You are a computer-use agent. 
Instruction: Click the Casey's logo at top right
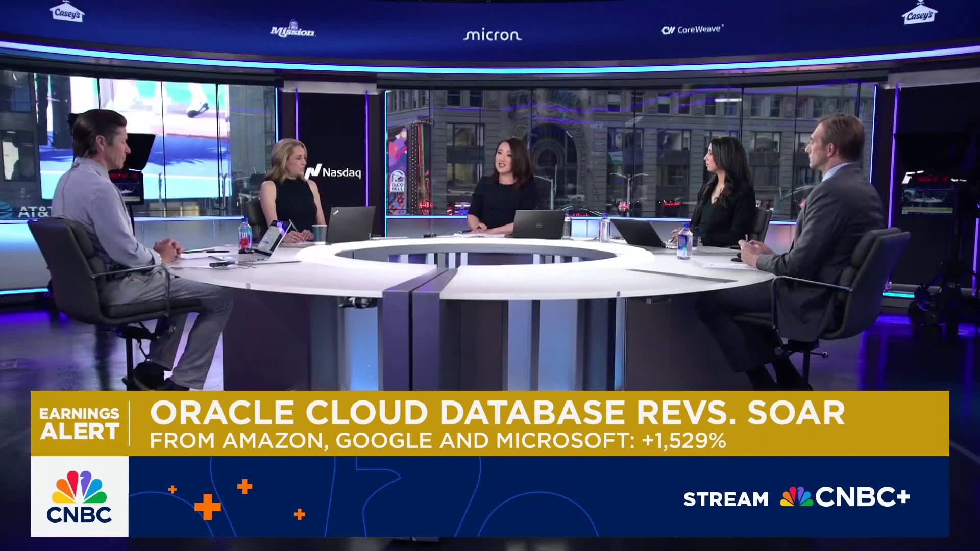pyautogui.click(x=919, y=14)
